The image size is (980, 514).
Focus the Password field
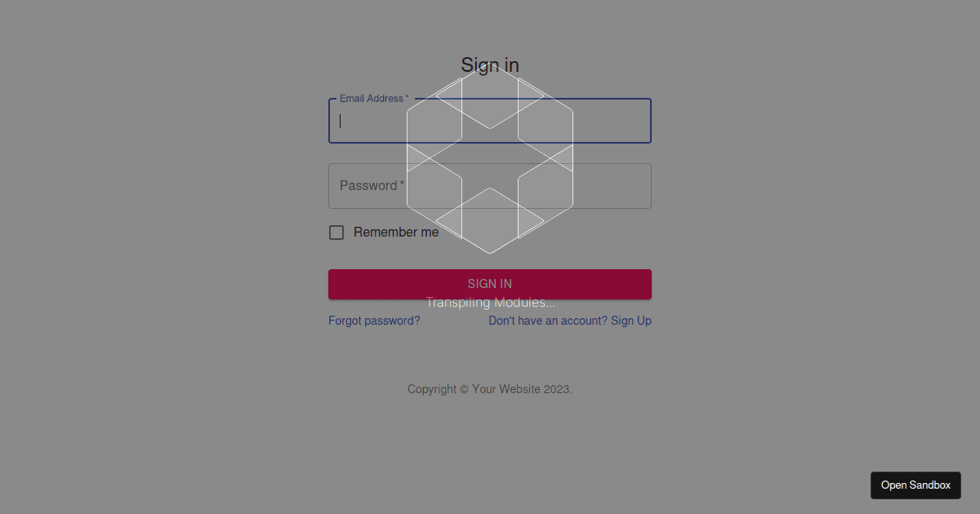click(x=489, y=185)
